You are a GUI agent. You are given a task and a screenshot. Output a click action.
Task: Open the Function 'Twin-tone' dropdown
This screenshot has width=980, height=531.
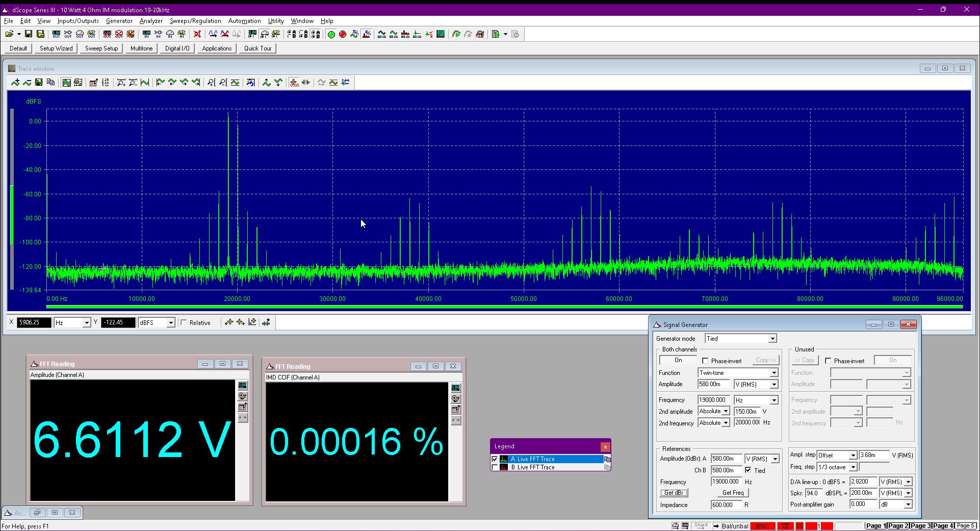(774, 373)
